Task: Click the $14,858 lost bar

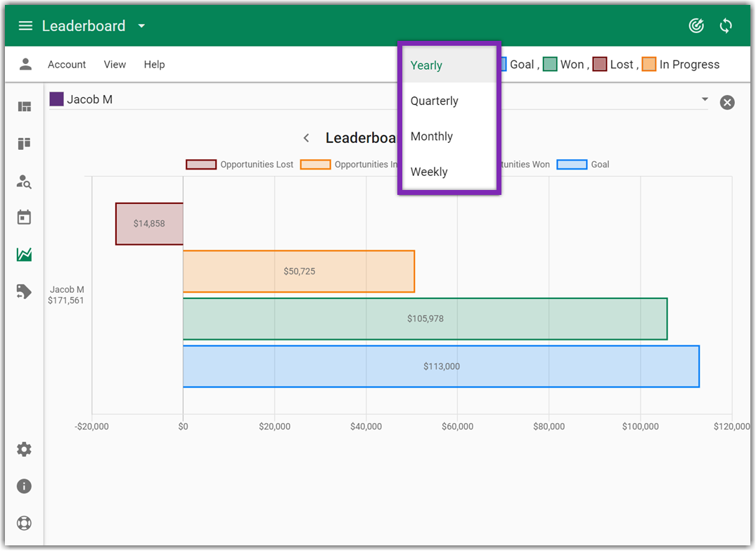Action: tap(150, 224)
